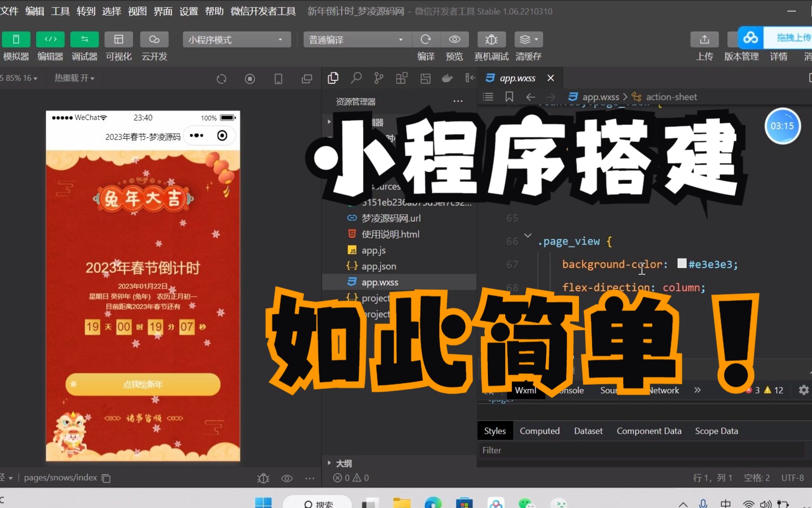Screen dimensions: 812x508
Task: Select the Styles tab
Action: (495, 431)
